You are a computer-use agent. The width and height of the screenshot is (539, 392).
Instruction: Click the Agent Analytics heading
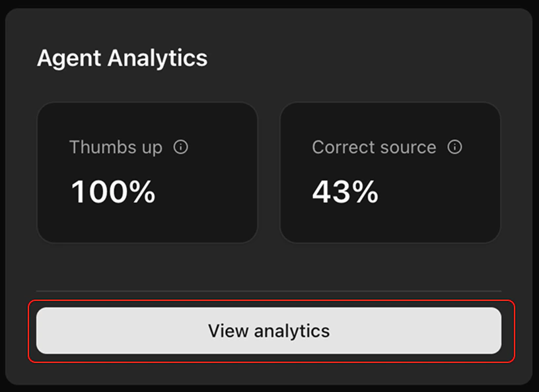point(123,58)
